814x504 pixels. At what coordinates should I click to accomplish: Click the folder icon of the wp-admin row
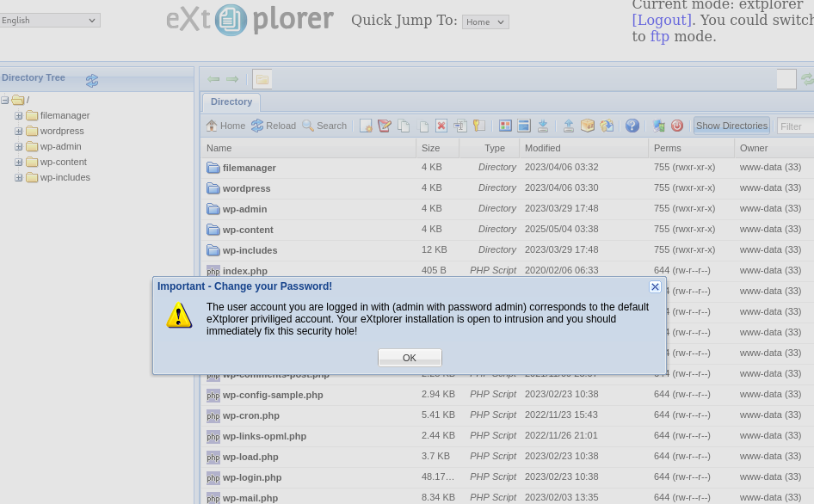[213, 209]
